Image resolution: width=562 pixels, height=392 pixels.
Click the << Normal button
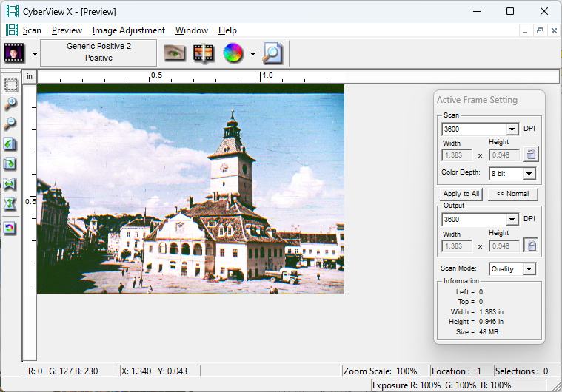point(513,194)
